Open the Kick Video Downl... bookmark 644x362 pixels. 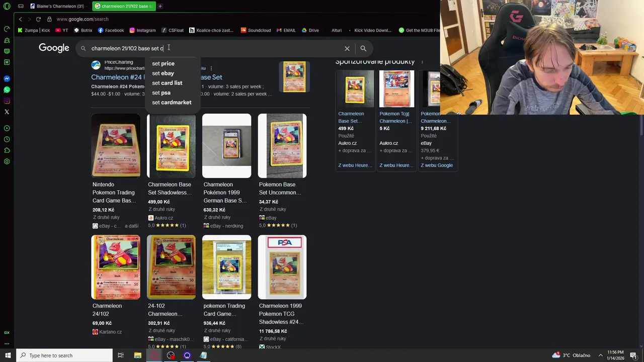pos(369,30)
